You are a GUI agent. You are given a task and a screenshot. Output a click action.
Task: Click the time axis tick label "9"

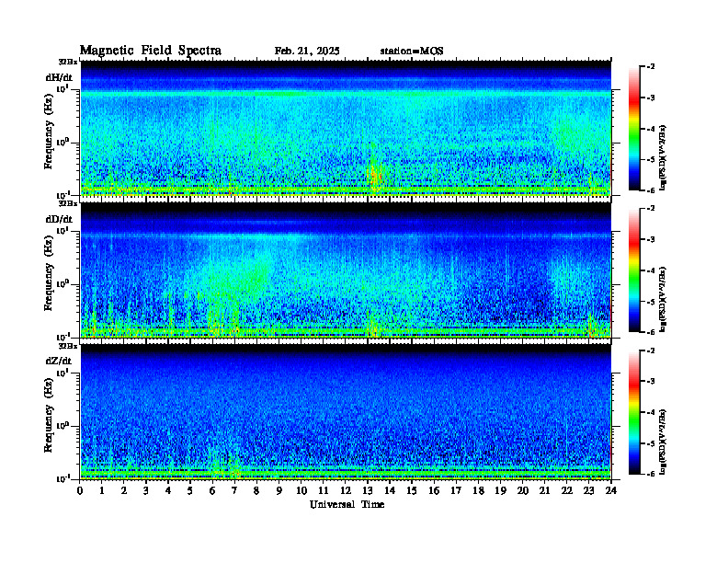click(279, 490)
